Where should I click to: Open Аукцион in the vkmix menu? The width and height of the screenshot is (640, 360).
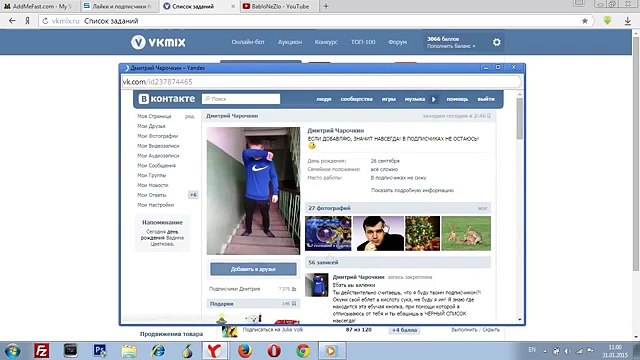pos(290,42)
